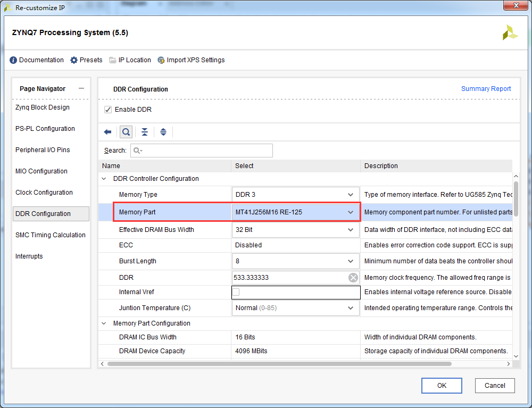Image resolution: width=532 pixels, height=408 pixels.
Task: Go to PS-PL Configuration page
Action: [x=45, y=129]
